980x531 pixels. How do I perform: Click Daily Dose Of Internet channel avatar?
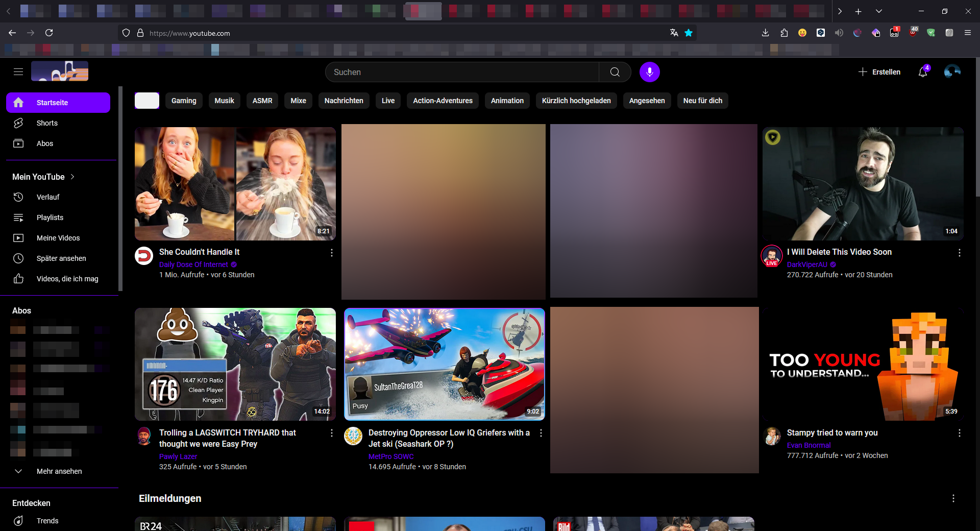pos(144,256)
